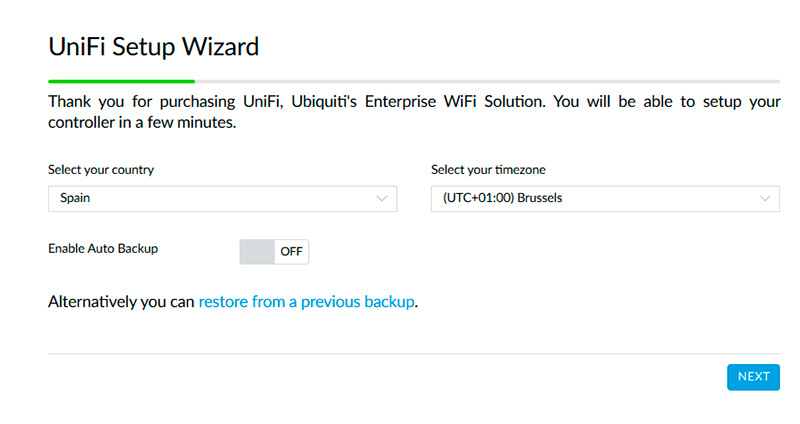Open the Select your country dropdown
The image size is (800, 424).
222,198
